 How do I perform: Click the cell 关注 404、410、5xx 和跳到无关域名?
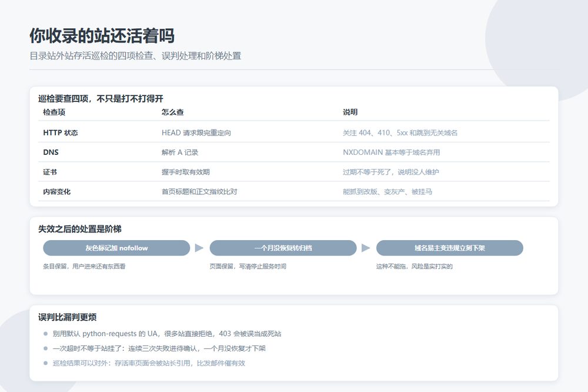[x=400, y=132]
